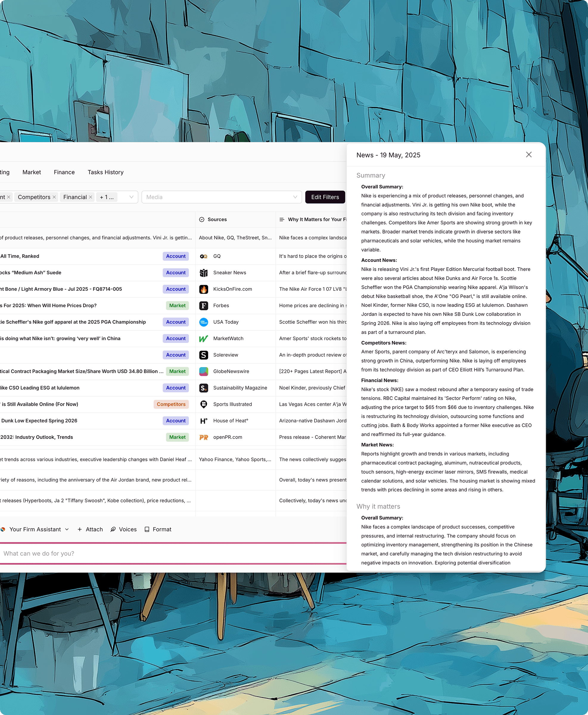Click the House of Heat logo icon
Screen dimensions: 588x715
click(203, 421)
